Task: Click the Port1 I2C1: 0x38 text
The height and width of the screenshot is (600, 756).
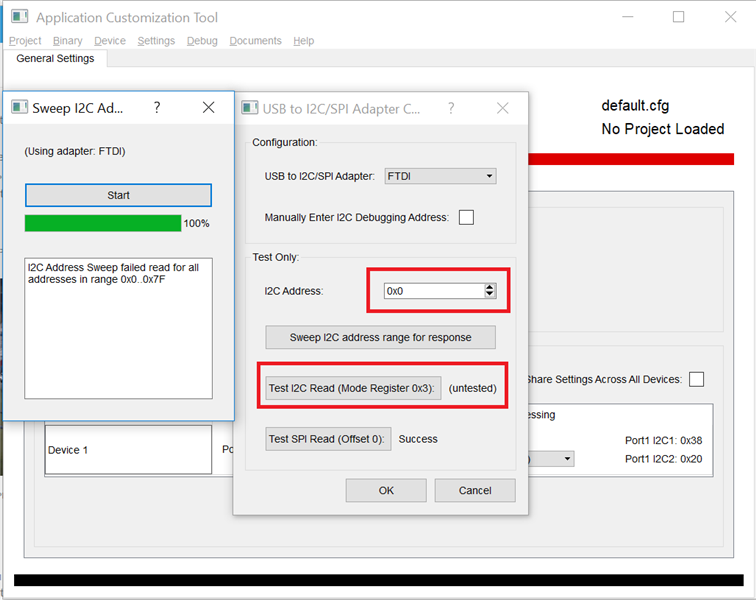Action: coord(663,440)
